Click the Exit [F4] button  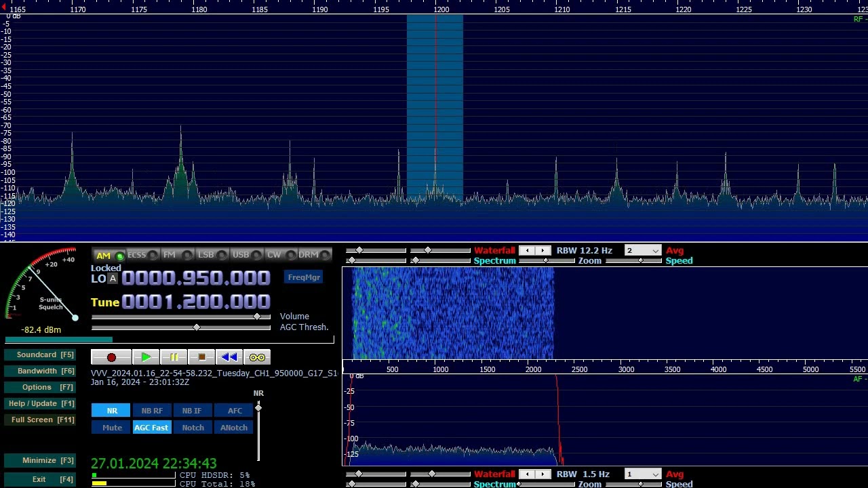click(39, 479)
